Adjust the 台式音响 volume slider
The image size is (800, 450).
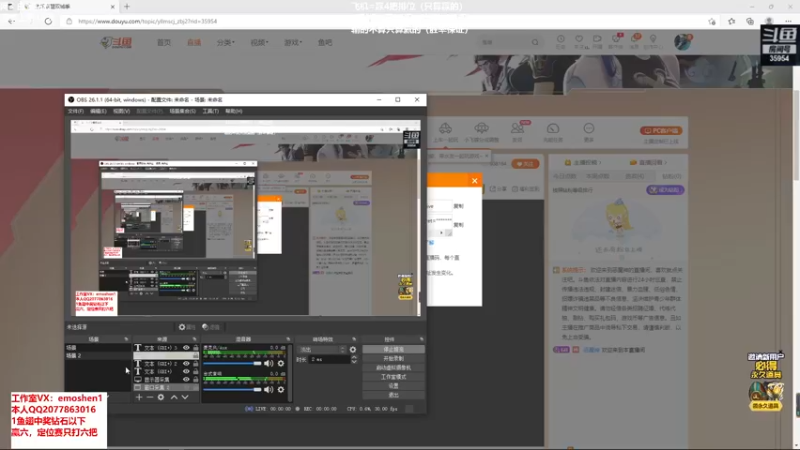click(x=232, y=389)
